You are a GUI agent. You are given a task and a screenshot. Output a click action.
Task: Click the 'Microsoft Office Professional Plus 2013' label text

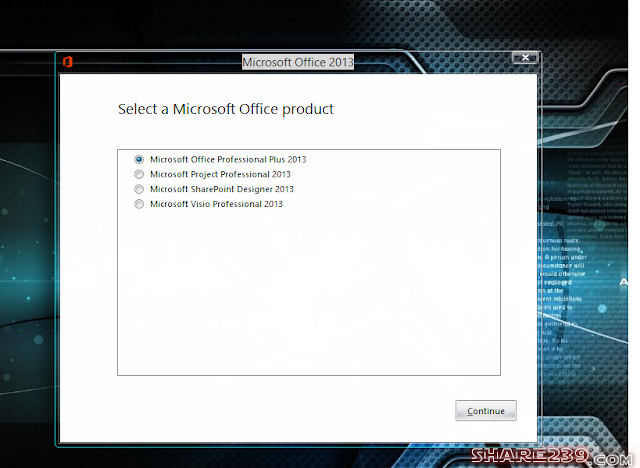point(228,160)
